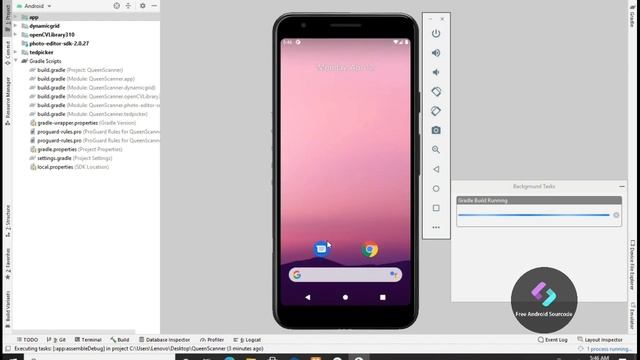The height and width of the screenshot is (360, 640).
Task: Select photo-editor-sdk-2.0.27 module
Action: coord(55,43)
